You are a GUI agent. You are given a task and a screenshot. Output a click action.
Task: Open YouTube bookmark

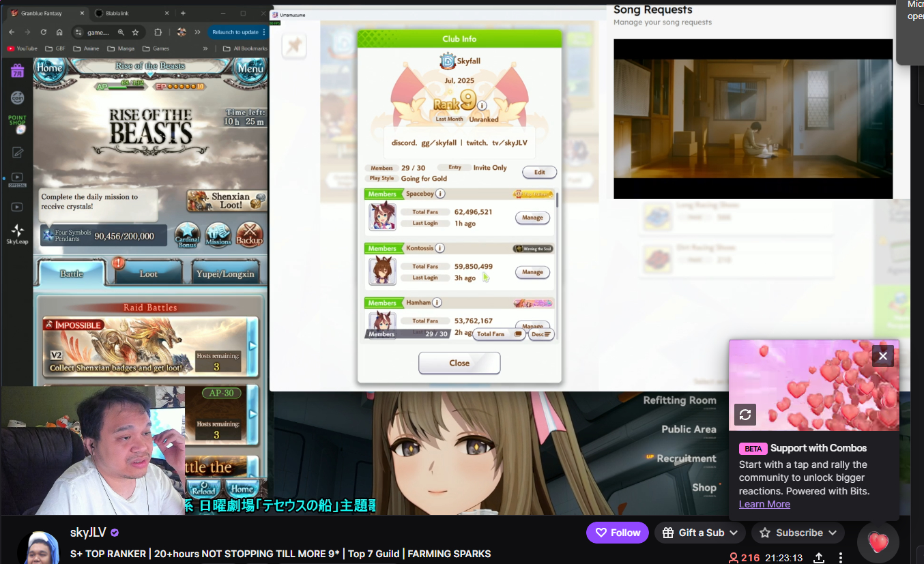(22, 48)
